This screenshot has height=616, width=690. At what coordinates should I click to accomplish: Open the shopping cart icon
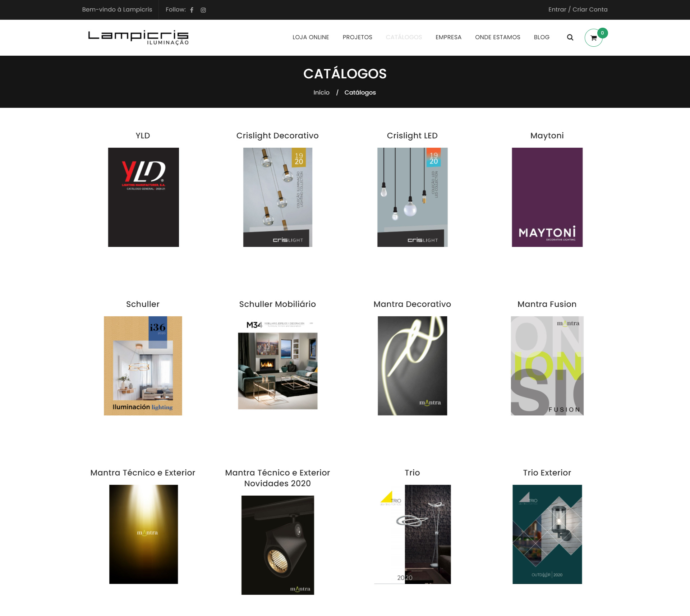(x=594, y=37)
